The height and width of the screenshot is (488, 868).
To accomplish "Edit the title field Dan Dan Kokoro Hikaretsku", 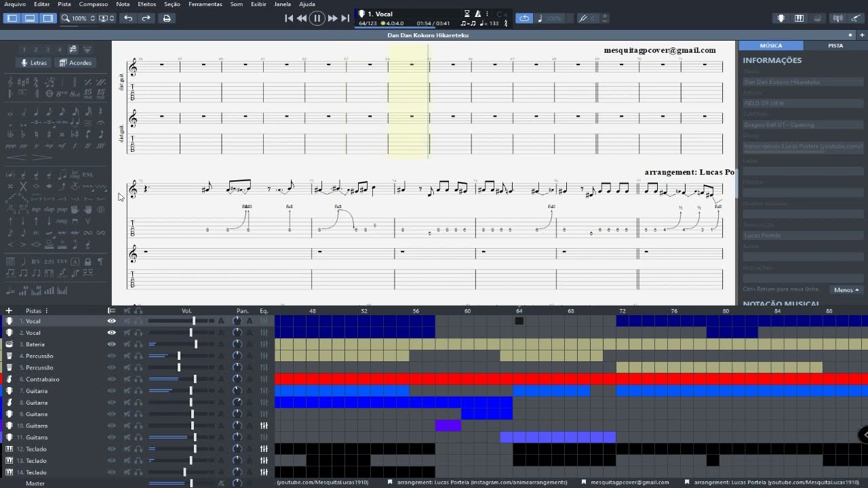I will pyautogui.click(x=803, y=82).
